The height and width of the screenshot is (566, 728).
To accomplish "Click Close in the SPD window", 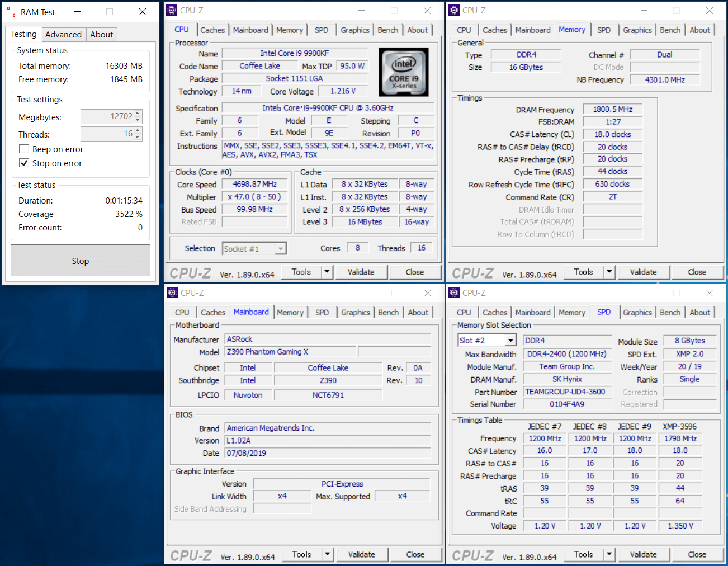I will coord(697,555).
